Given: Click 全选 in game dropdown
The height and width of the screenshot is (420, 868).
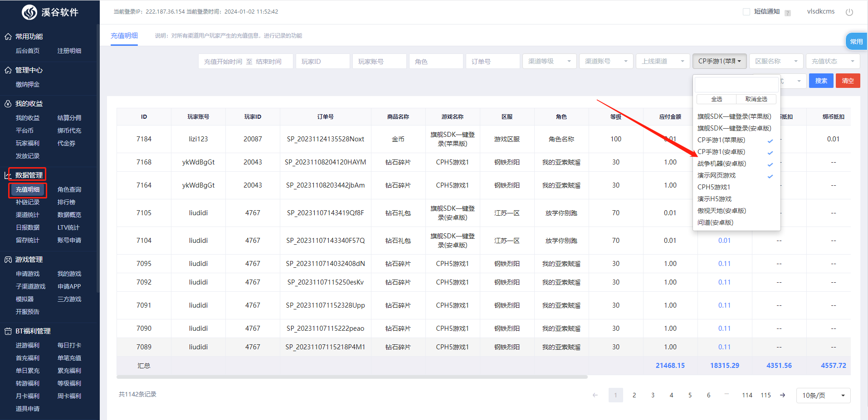Looking at the screenshot, I should pyautogui.click(x=717, y=99).
